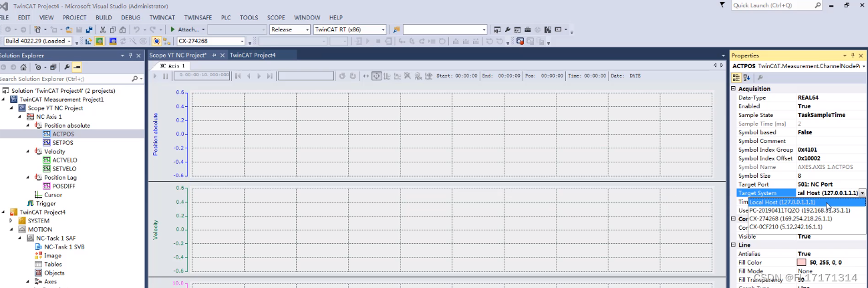Click the scope chart Play icon

[x=154, y=76]
